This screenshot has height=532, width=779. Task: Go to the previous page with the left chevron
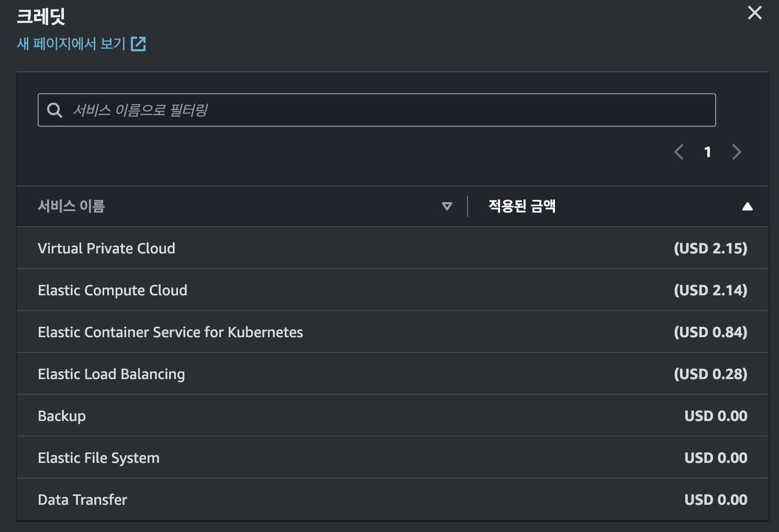pyautogui.click(x=679, y=152)
